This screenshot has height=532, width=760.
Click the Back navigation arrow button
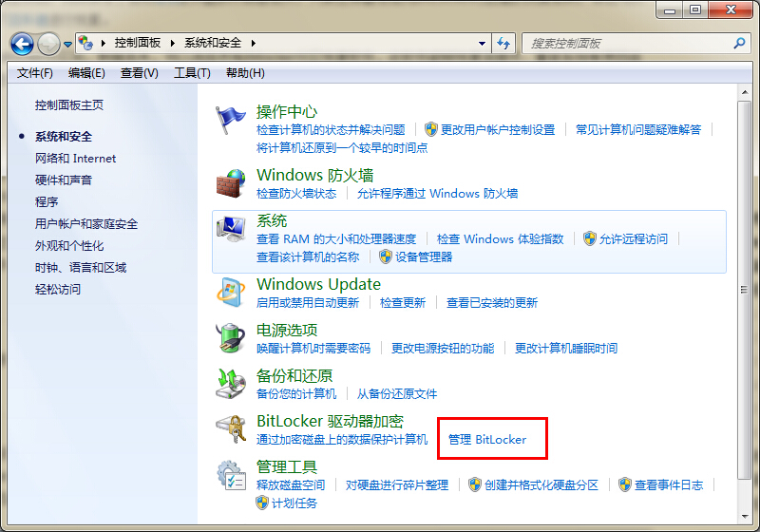pyautogui.click(x=22, y=44)
